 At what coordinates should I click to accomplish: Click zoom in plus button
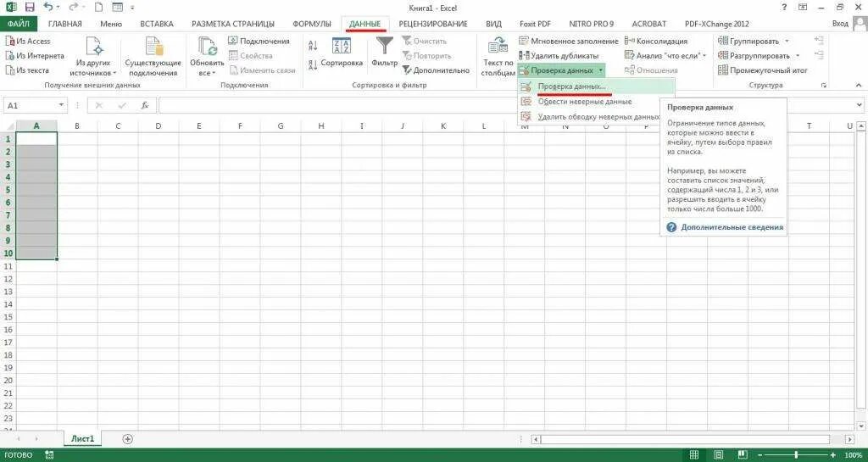(831, 455)
